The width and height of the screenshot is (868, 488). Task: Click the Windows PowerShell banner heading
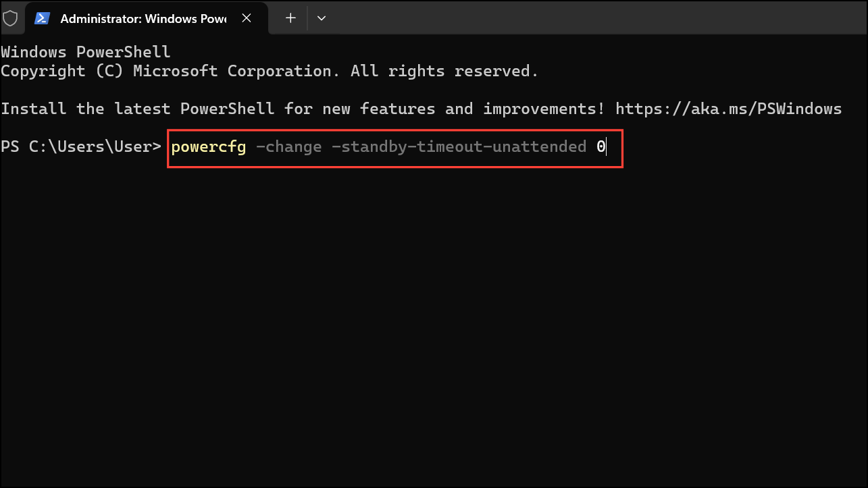84,51
